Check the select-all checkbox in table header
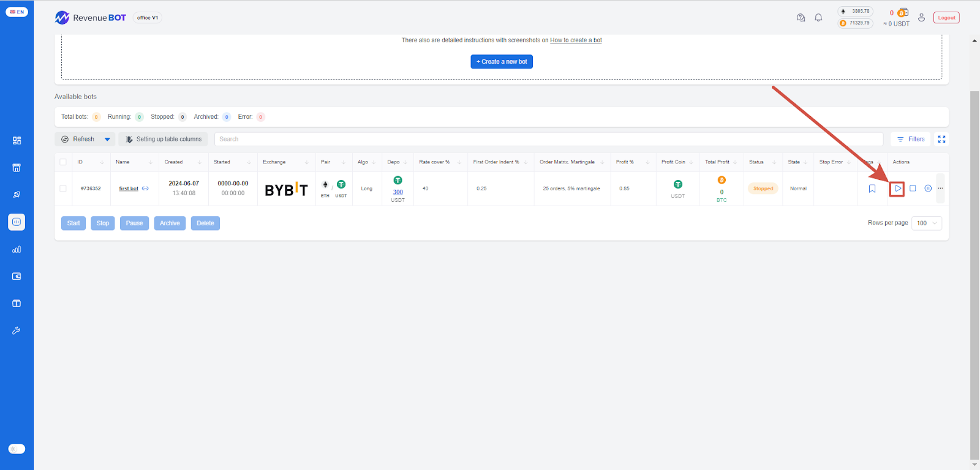980x470 pixels. pos(63,162)
